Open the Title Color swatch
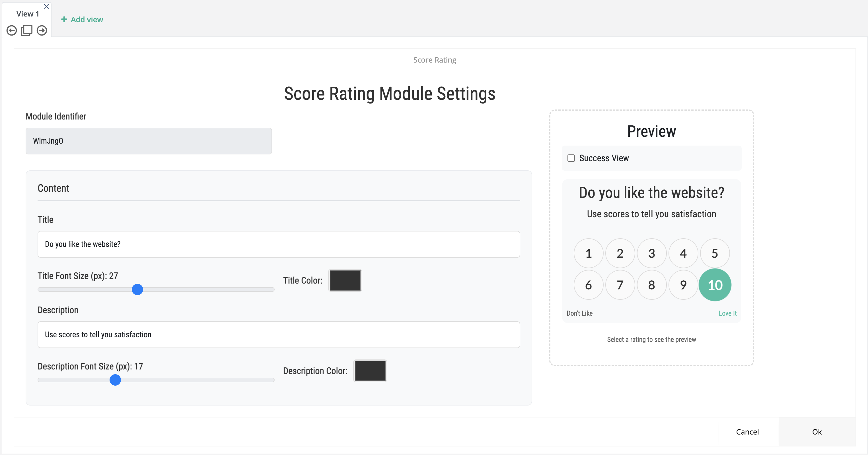Screen dimensions: 868x455 tap(345, 280)
